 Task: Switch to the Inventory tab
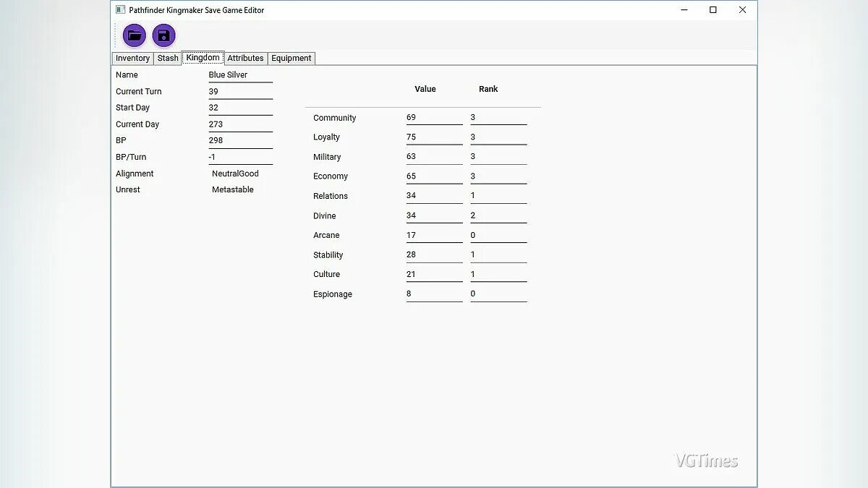pos(133,59)
